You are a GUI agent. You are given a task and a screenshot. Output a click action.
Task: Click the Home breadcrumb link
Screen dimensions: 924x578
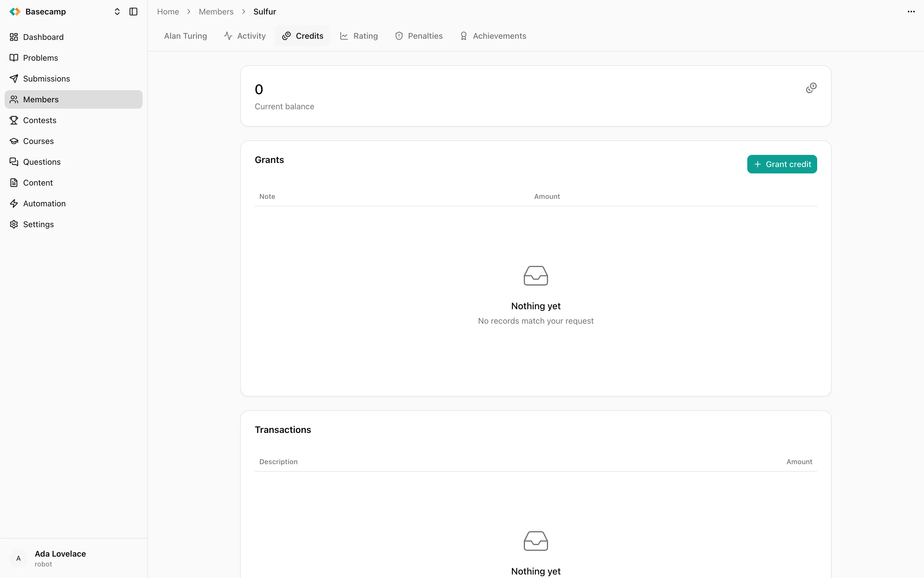point(168,12)
